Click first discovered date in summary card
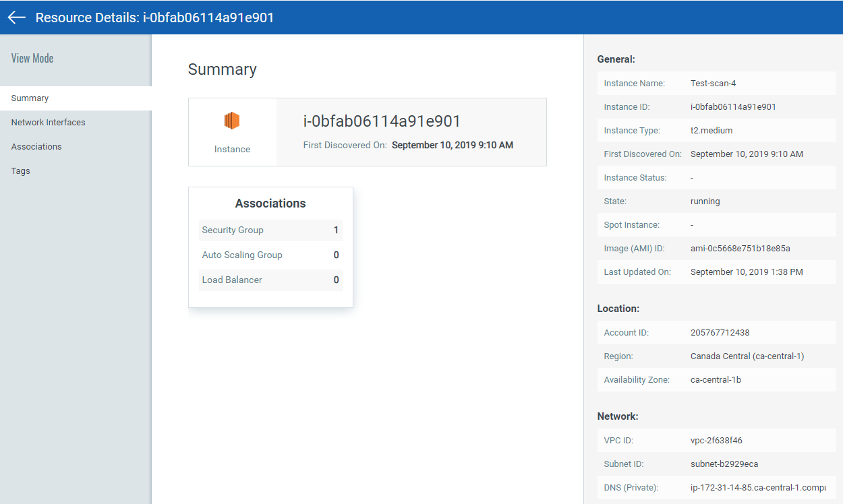This screenshot has width=843, height=504. [x=453, y=145]
